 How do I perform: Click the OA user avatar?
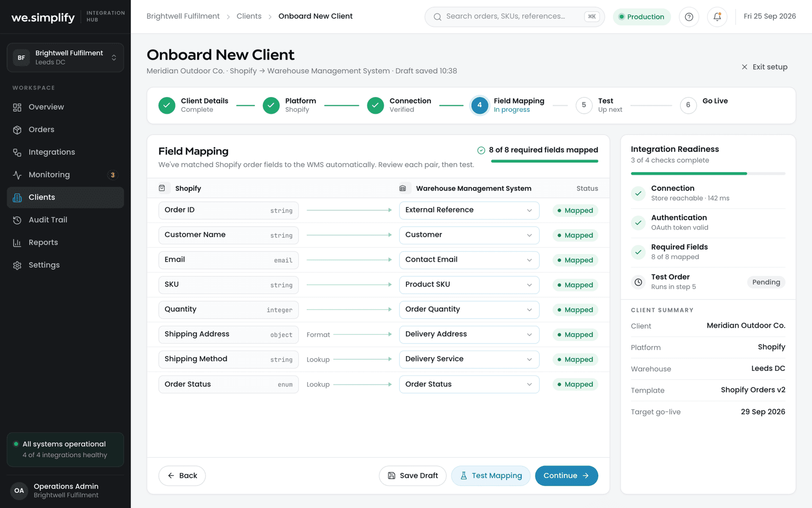pos(19,491)
